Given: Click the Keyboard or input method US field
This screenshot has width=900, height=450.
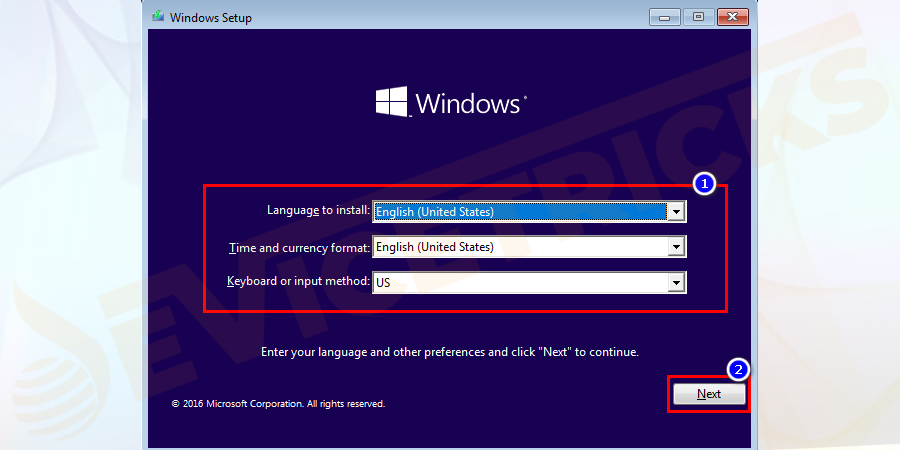Looking at the screenshot, I should 529,282.
